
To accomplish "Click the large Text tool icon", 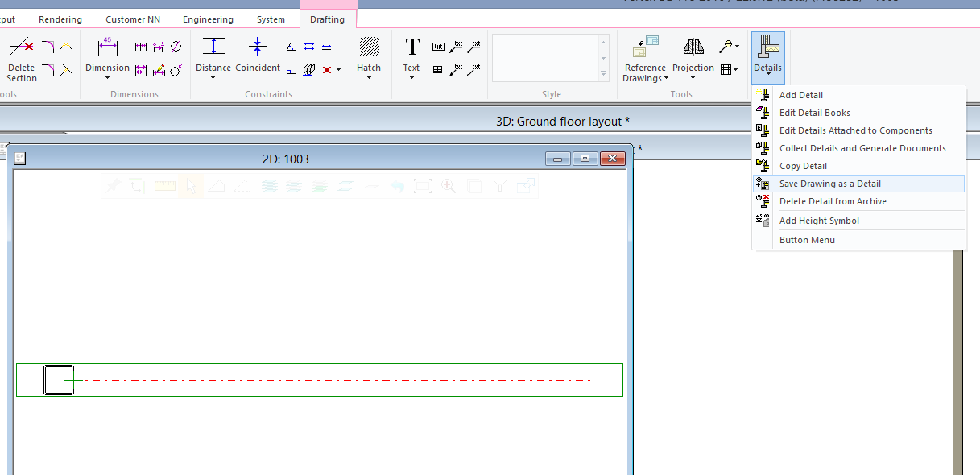I will point(411,47).
